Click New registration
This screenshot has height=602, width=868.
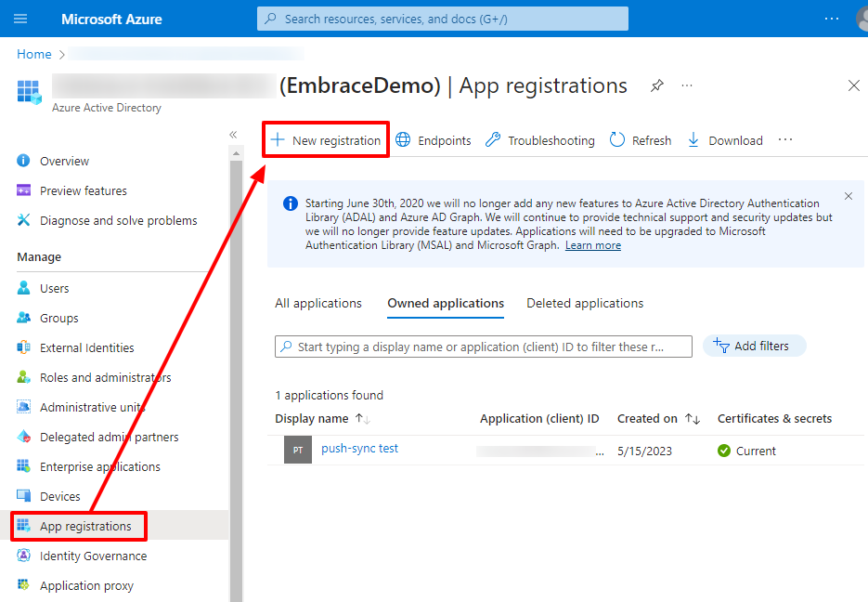click(x=326, y=140)
